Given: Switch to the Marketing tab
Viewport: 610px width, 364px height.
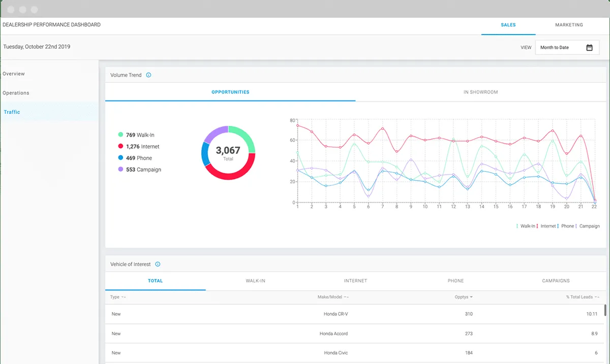Looking at the screenshot, I should 569,25.
